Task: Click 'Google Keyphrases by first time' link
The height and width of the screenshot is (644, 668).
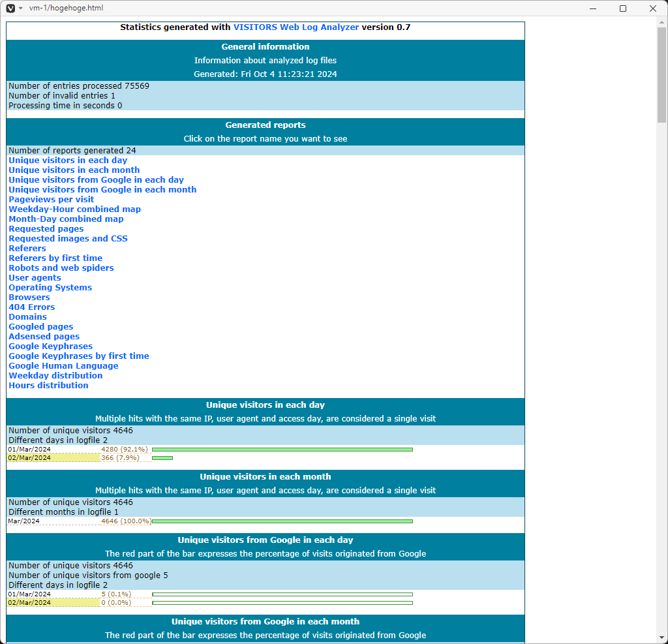Action: point(79,356)
